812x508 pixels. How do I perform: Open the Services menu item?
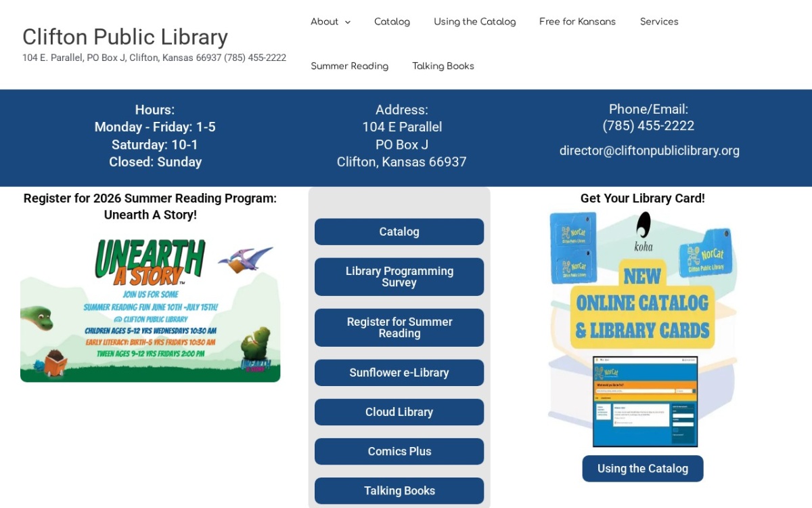pyautogui.click(x=659, y=22)
